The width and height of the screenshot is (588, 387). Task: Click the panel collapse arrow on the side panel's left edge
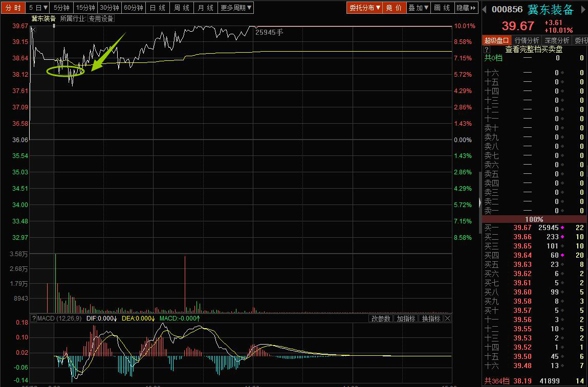[480, 203]
